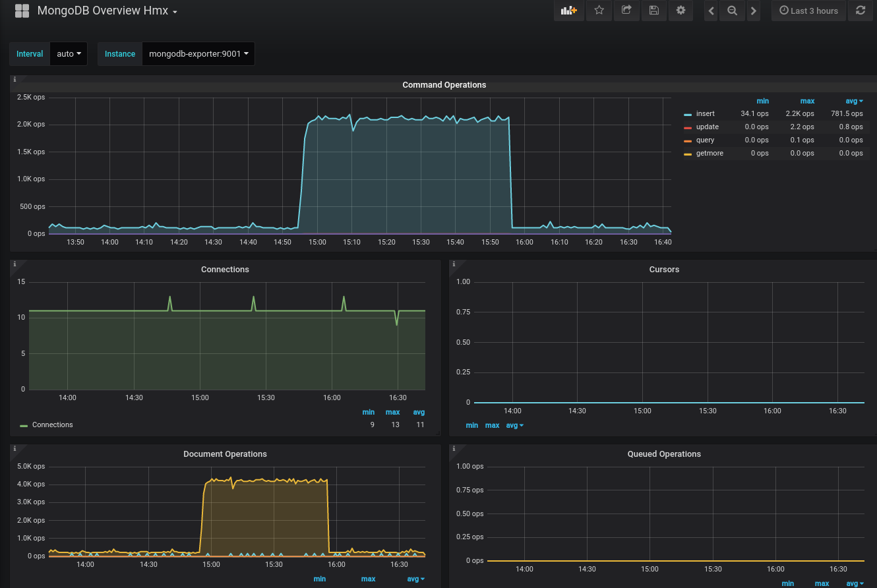Save the dashboard with disk icon
877x588 pixels.
point(653,11)
